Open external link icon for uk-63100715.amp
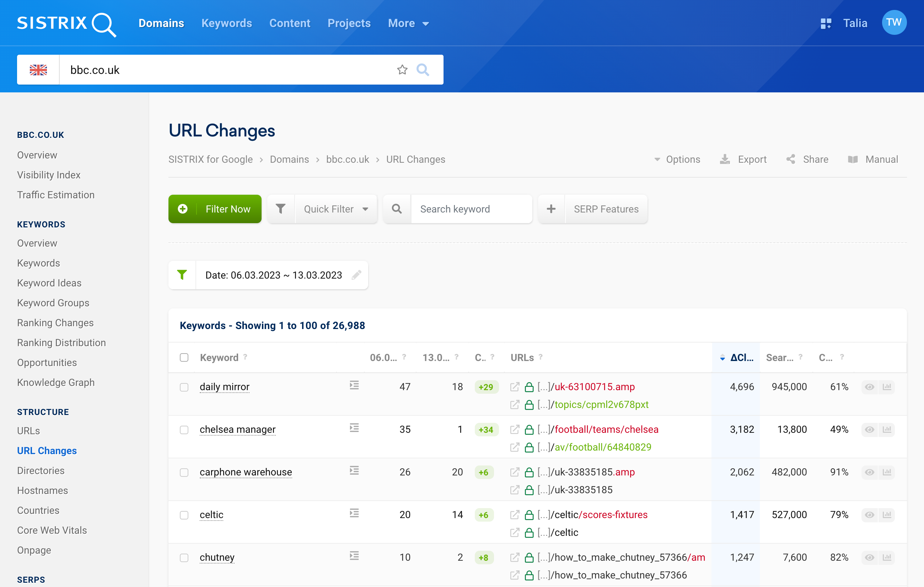Image resolution: width=924 pixels, height=587 pixels. pyautogui.click(x=515, y=387)
